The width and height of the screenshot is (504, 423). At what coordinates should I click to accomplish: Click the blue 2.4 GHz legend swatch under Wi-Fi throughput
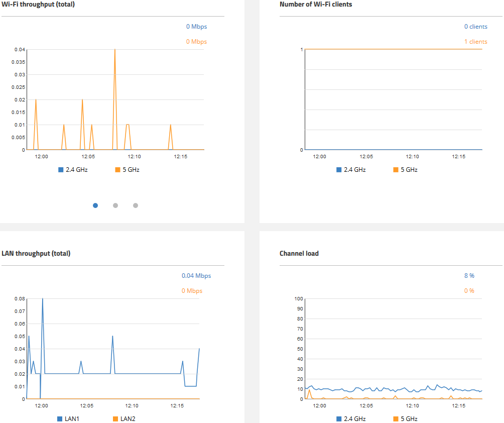[x=61, y=170]
